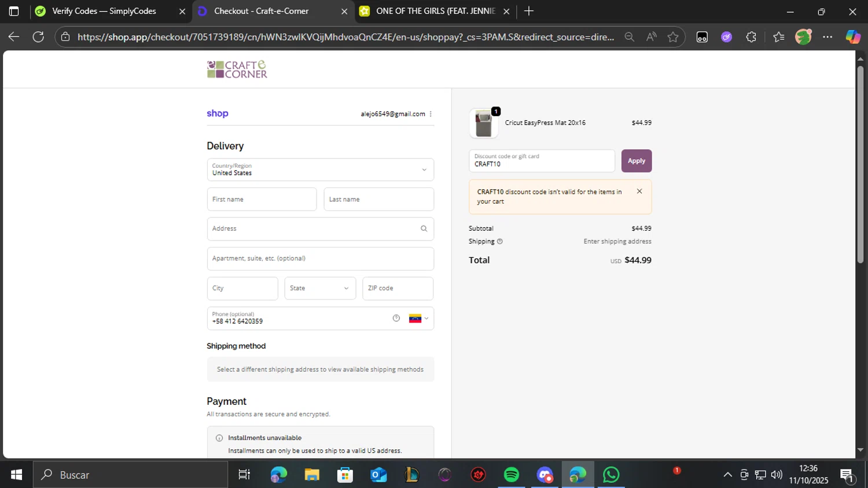The image size is (868, 488).
Task: Click the Craft-e-Corner logo
Action: click(x=237, y=69)
